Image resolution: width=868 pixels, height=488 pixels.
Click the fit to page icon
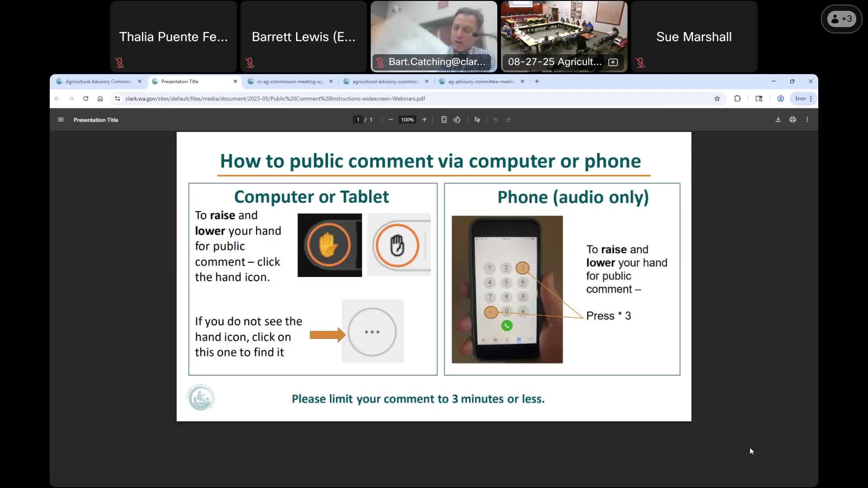click(444, 120)
